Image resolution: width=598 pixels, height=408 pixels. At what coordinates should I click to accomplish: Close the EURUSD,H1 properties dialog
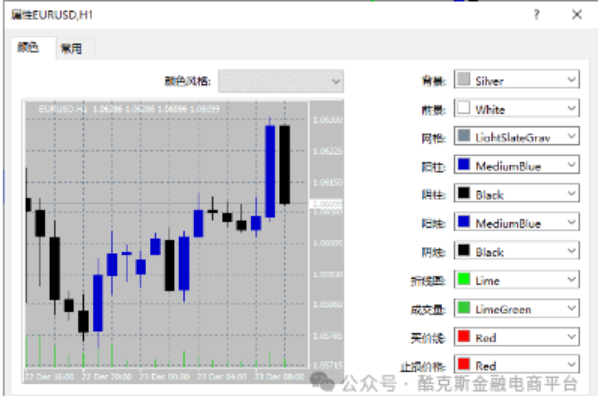pyautogui.click(x=577, y=15)
